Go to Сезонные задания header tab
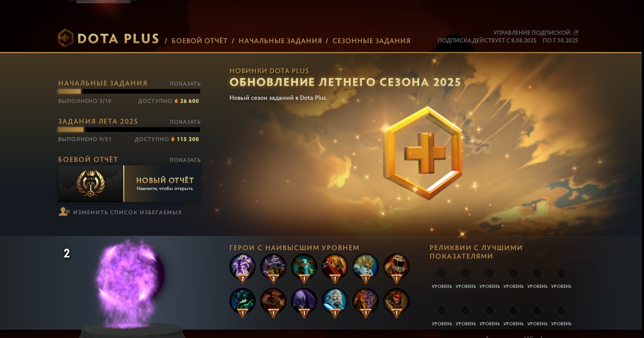Image resolution: width=644 pixels, height=338 pixels. (x=371, y=40)
